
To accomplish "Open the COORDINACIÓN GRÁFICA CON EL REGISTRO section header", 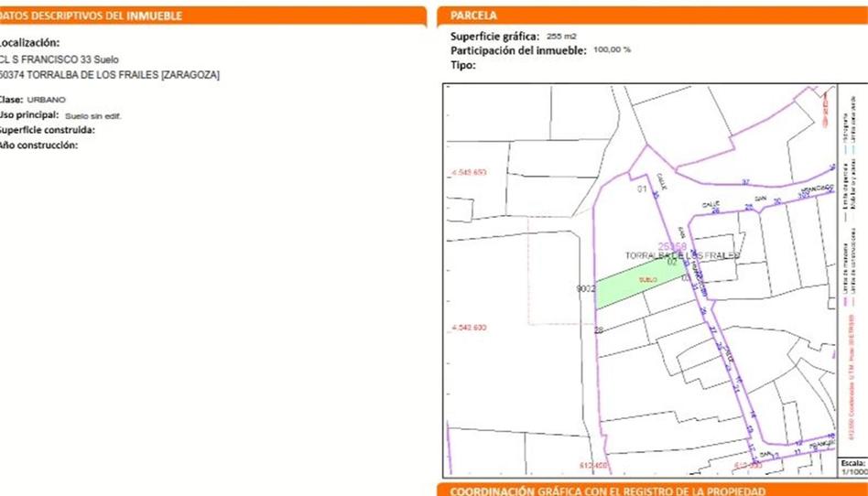I will [608, 491].
